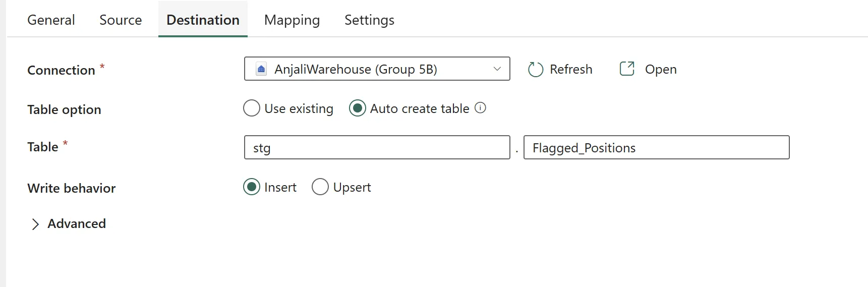This screenshot has width=868, height=287.
Task: Expand the Advanced section
Action: (69, 223)
